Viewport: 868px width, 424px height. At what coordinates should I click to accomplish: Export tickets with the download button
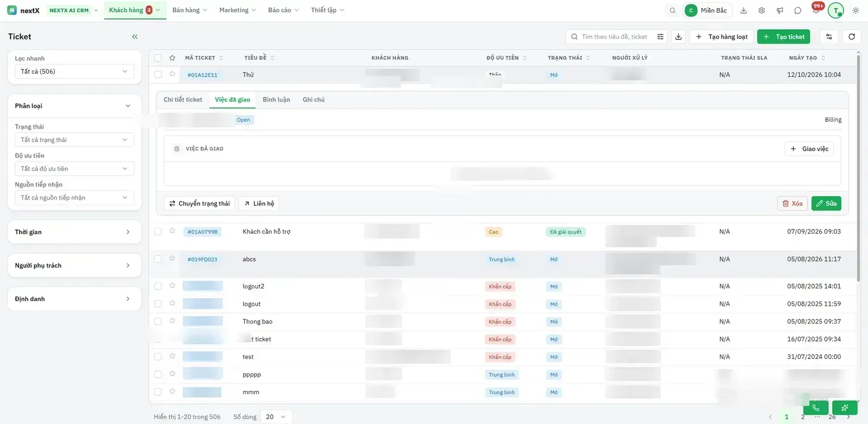[678, 37]
